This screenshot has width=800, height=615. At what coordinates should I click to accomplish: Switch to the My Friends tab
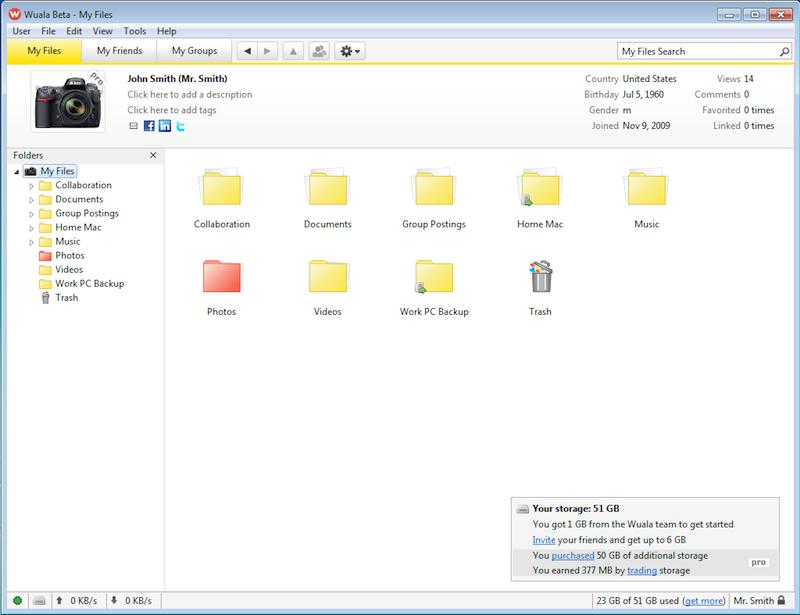tap(119, 51)
